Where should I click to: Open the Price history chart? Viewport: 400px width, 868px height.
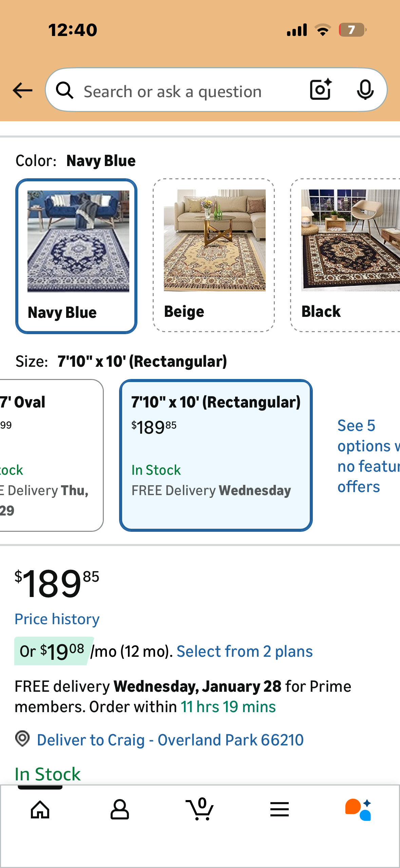pos(57,619)
